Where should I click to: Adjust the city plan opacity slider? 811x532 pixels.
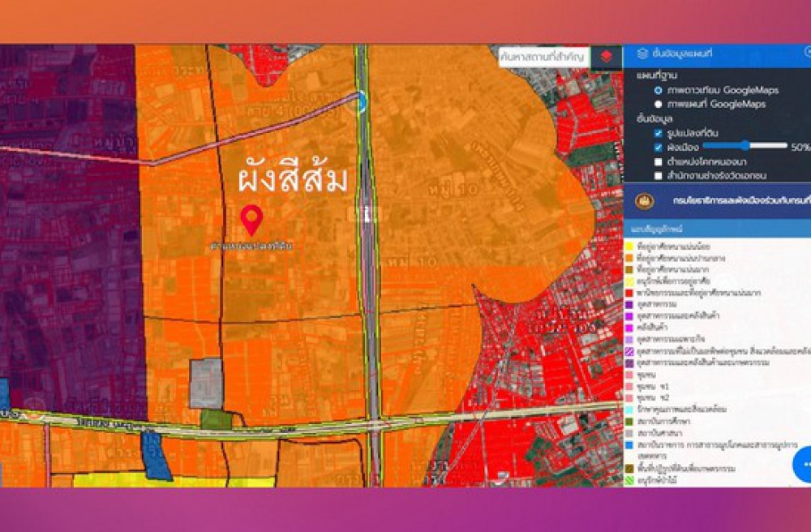point(744,146)
